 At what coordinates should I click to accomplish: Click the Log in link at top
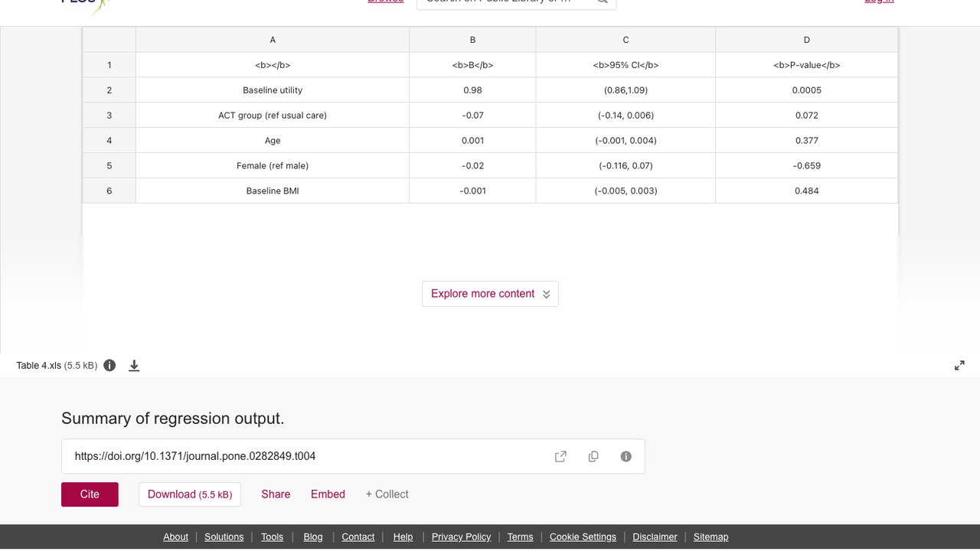coord(879,2)
